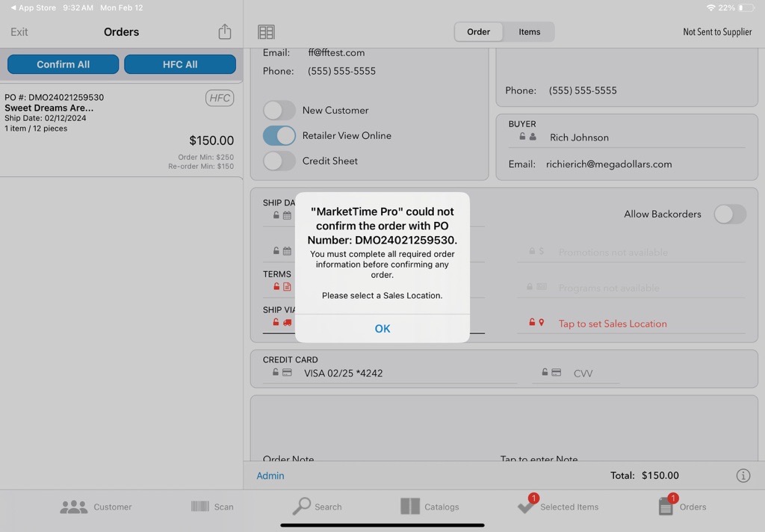Tap the Catalogs book icon
The image size is (765, 532).
[x=410, y=507]
